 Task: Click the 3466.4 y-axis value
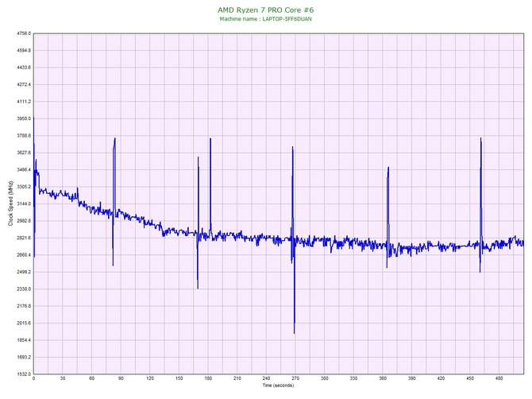pos(24,170)
